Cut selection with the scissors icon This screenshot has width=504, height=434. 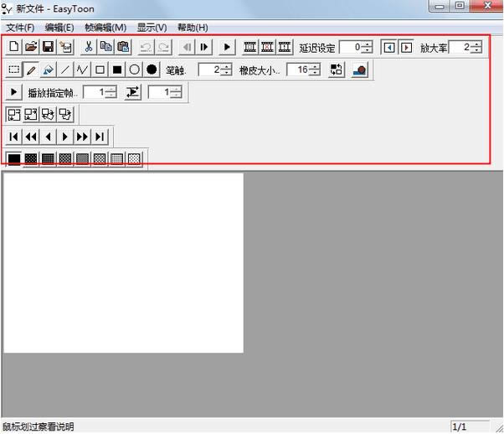(x=89, y=47)
